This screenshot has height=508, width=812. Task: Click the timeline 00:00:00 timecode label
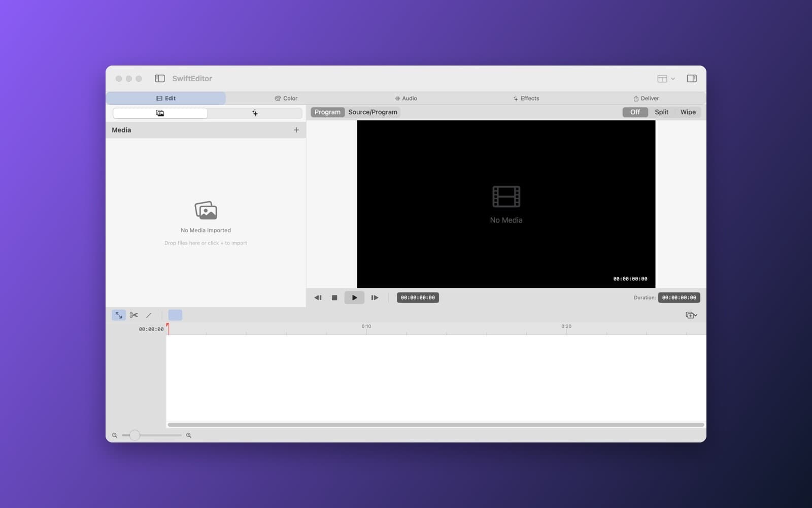click(151, 329)
